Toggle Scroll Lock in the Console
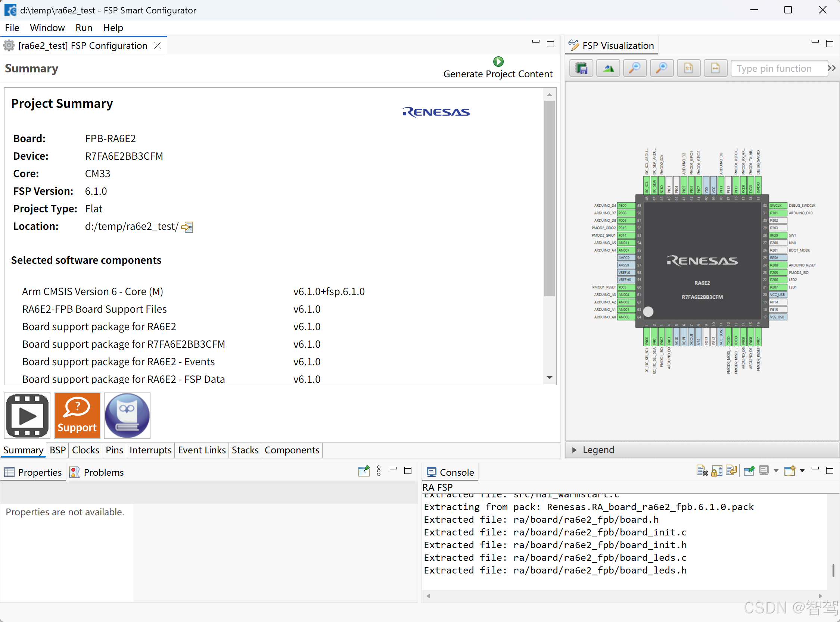 tap(716, 471)
